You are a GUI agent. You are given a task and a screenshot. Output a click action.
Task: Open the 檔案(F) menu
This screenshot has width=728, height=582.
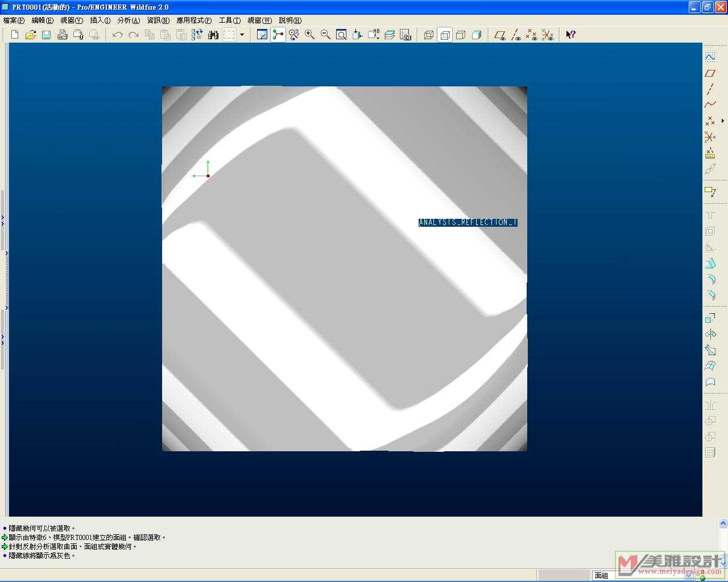(14, 20)
